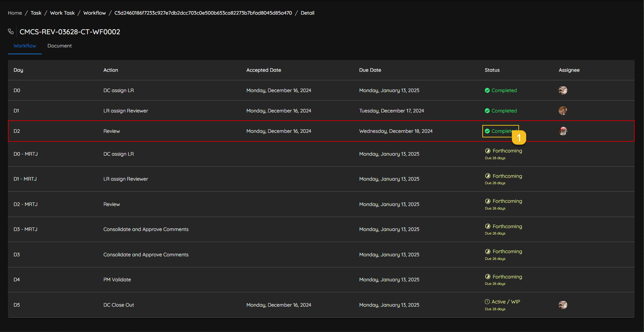Select the Workflow tab
The width and height of the screenshot is (644, 332).
click(25, 46)
